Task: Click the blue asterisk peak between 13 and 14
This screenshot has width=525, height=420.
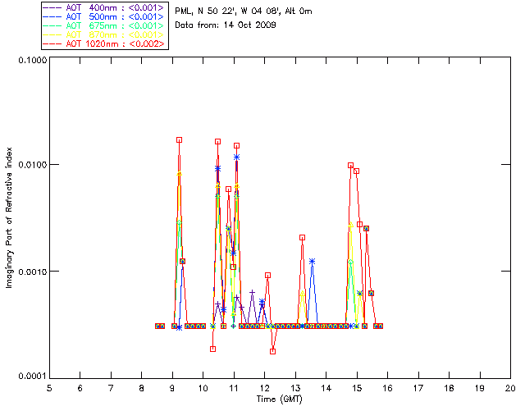Action: tap(312, 261)
